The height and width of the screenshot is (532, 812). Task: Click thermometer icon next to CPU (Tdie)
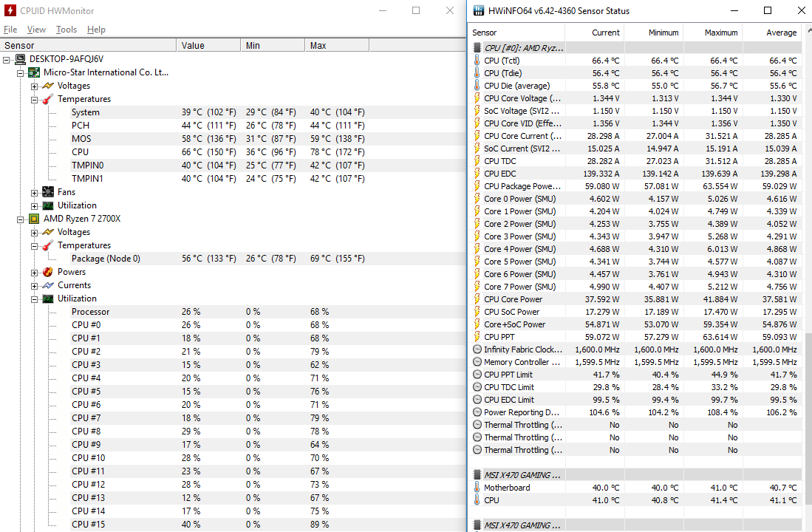[477, 73]
